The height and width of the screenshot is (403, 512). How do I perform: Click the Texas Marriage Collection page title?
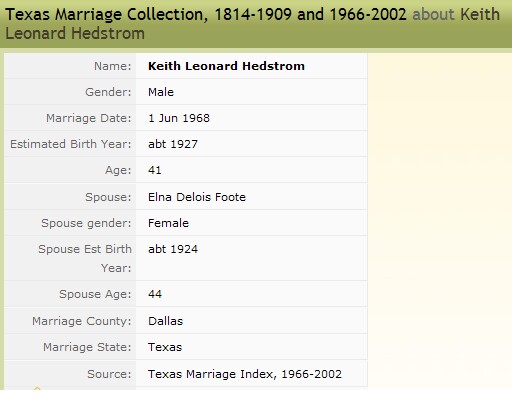click(206, 15)
